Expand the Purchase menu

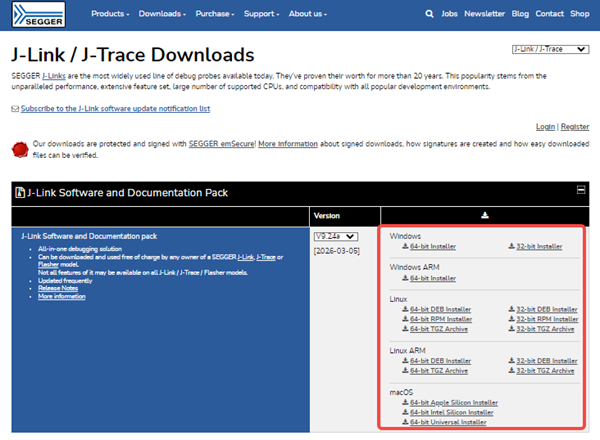click(215, 15)
